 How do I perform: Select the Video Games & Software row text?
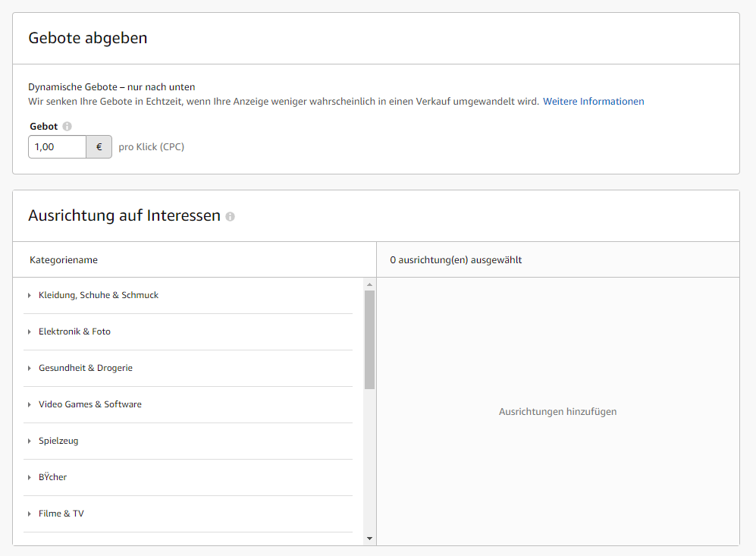point(90,404)
